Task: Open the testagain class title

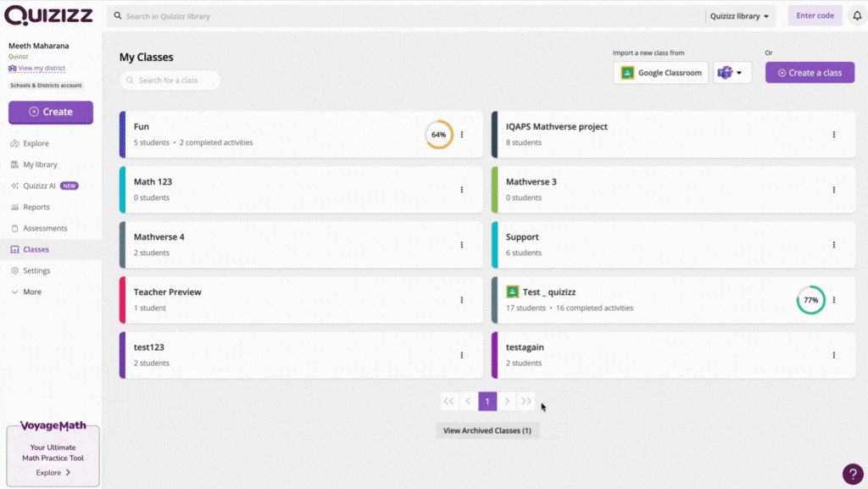Action: click(x=525, y=347)
